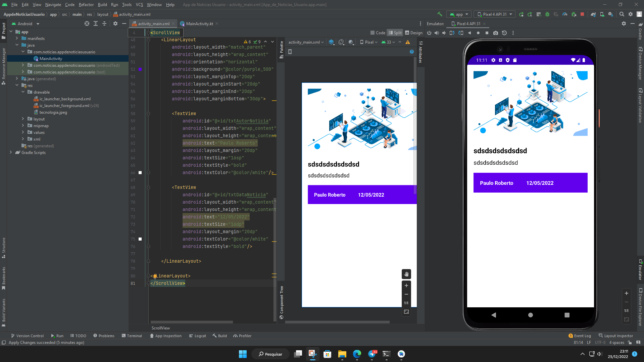Open the Terminal tool window

[x=132, y=335]
